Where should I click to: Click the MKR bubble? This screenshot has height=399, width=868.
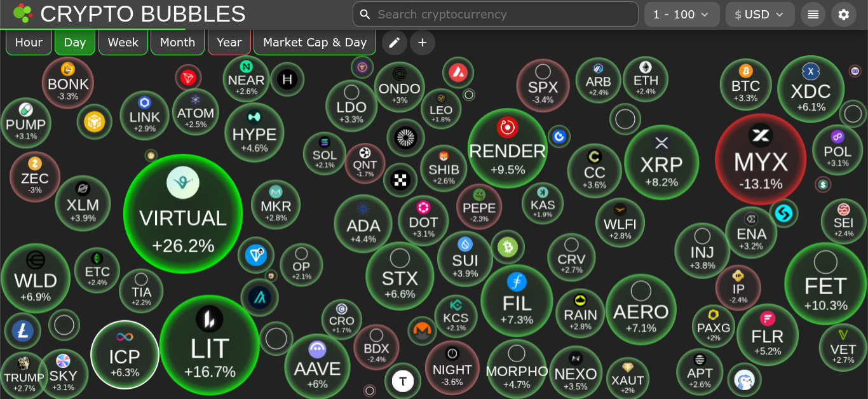(x=276, y=205)
